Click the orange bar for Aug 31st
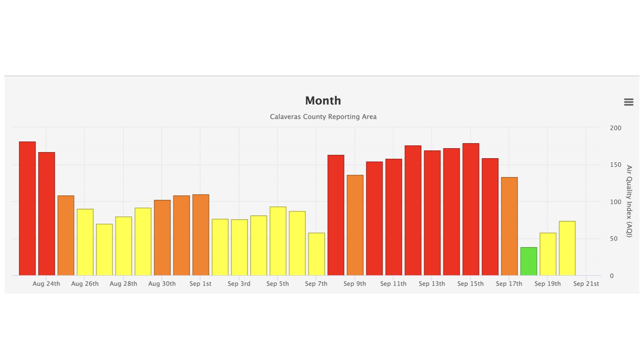 click(181, 236)
